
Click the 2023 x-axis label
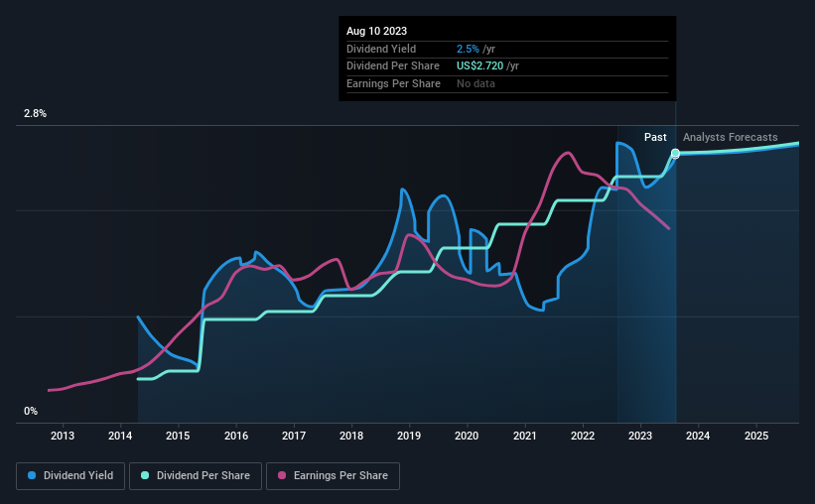click(x=640, y=436)
